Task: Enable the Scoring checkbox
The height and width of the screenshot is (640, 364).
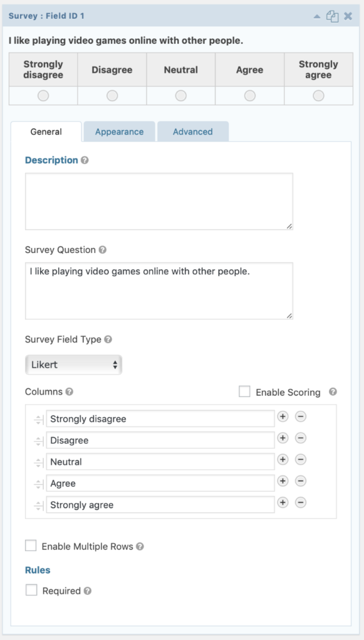Action: pos(243,392)
